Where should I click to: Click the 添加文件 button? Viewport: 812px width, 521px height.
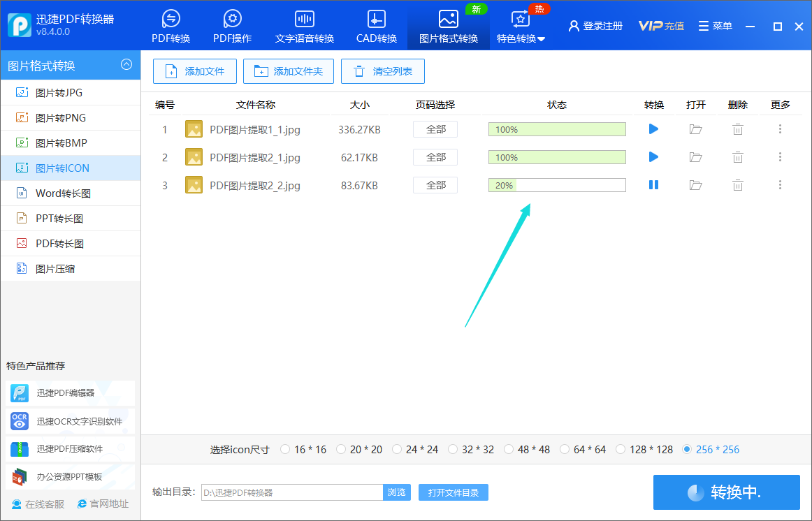pyautogui.click(x=195, y=71)
